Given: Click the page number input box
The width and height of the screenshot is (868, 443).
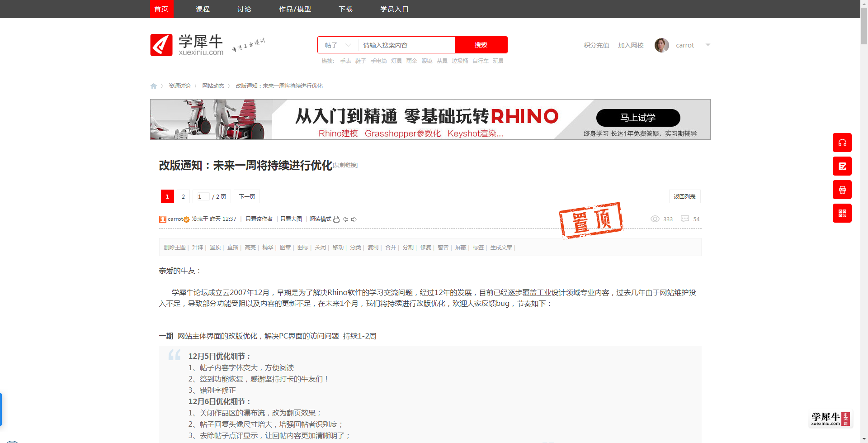Looking at the screenshot, I should click(x=203, y=196).
